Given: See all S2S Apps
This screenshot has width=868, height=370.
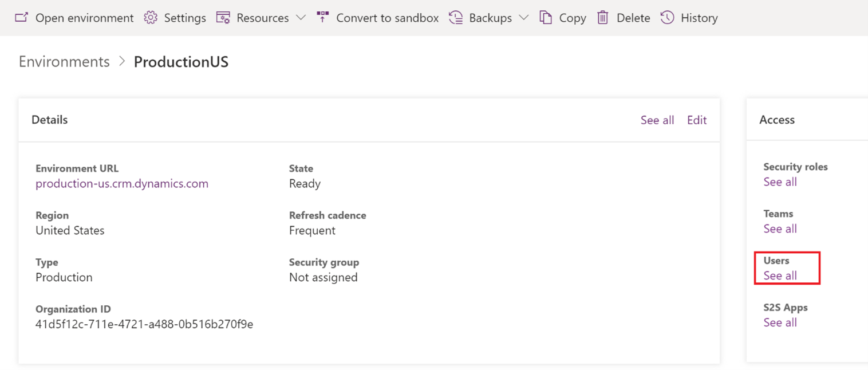Looking at the screenshot, I should point(780,323).
